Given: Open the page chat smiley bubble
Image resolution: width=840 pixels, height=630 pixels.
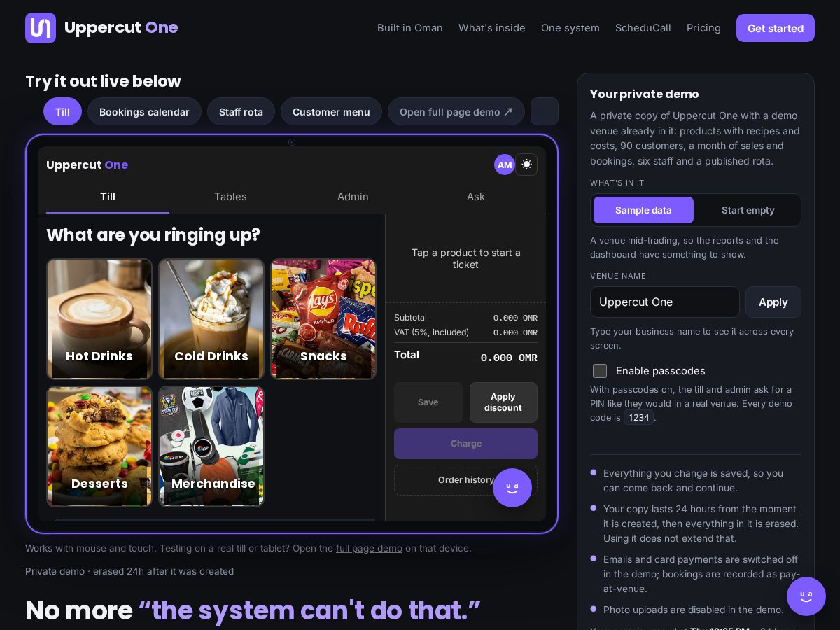Looking at the screenshot, I should pyautogui.click(x=806, y=596).
